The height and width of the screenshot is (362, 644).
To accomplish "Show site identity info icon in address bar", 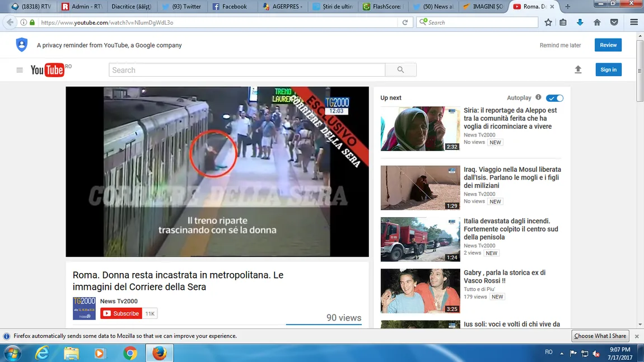I will coord(24,22).
